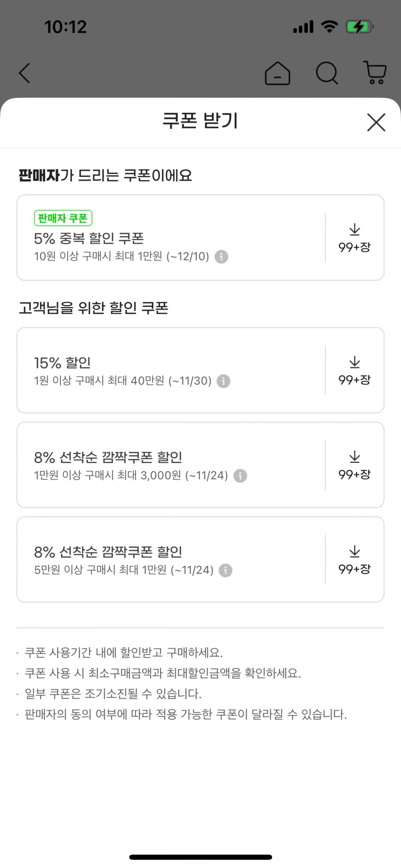Image resolution: width=401 pixels, height=868 pixels.
Task: Download the 15% 할인 coupon
Action: pos(355,370)
